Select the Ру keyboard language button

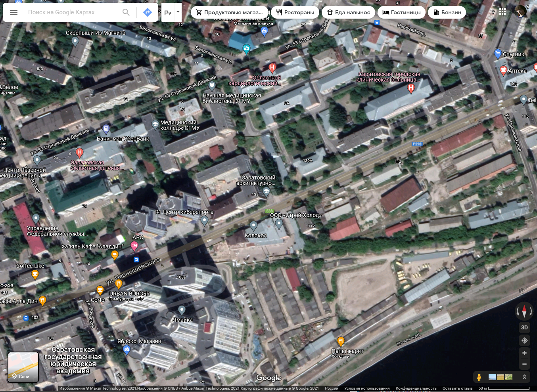click(x=168, y=12)
